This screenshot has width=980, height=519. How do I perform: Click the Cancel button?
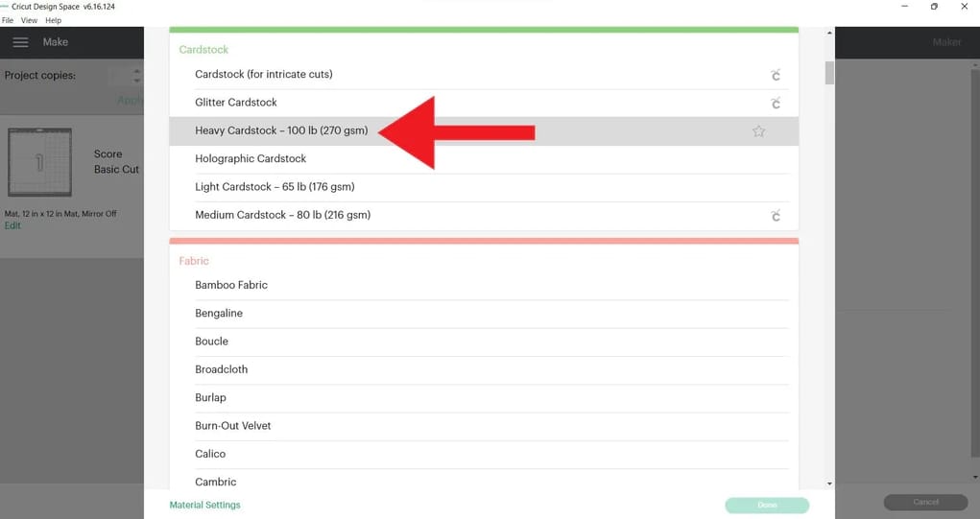click(925, 502)
